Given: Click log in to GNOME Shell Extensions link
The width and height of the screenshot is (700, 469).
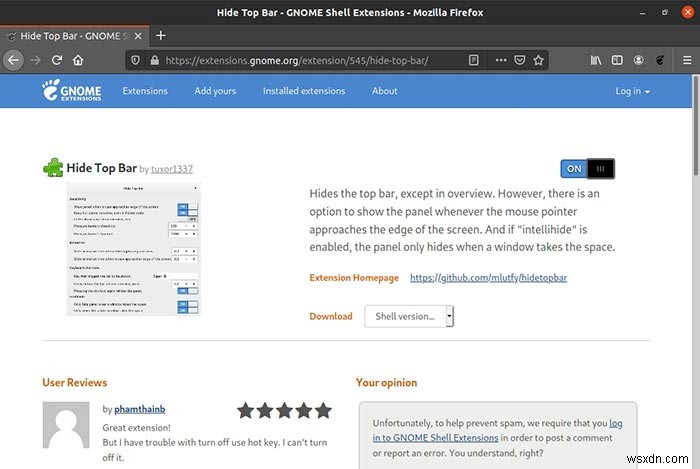Looking at the screenshot, I should 497,430.
